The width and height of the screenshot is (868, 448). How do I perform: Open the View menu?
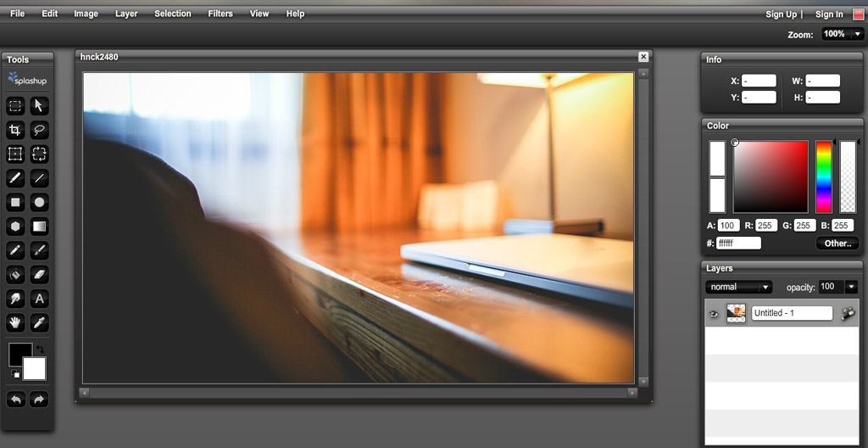(259, 14)
